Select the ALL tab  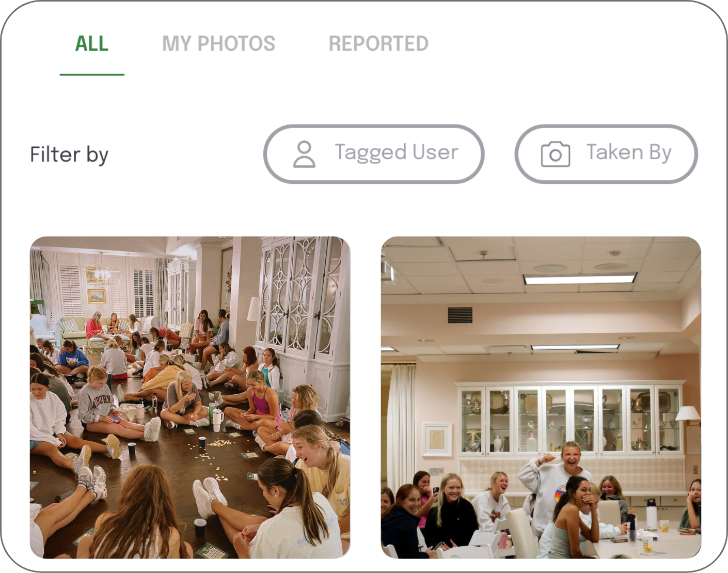click(x=92, y=44)
